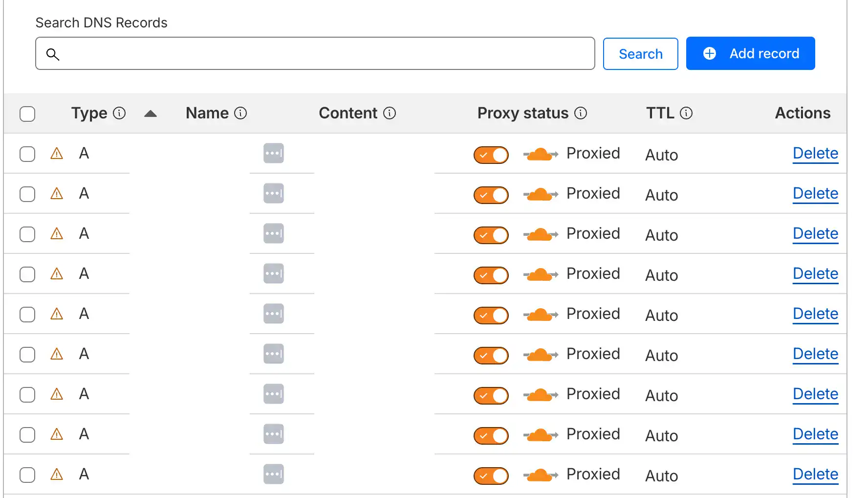Viewport: 868px width, 498px height.
Task: Click the Proxy status column header
Action: click(x=523, y=113)
